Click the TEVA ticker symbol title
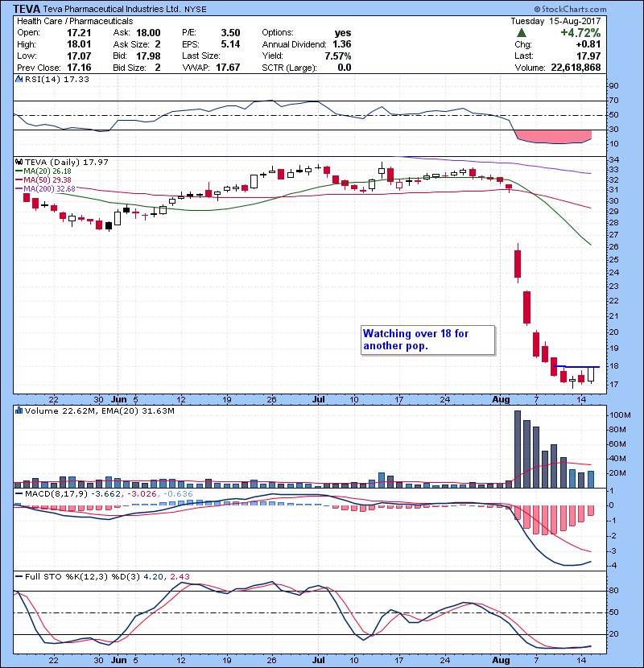 click(x=27, y=9)
